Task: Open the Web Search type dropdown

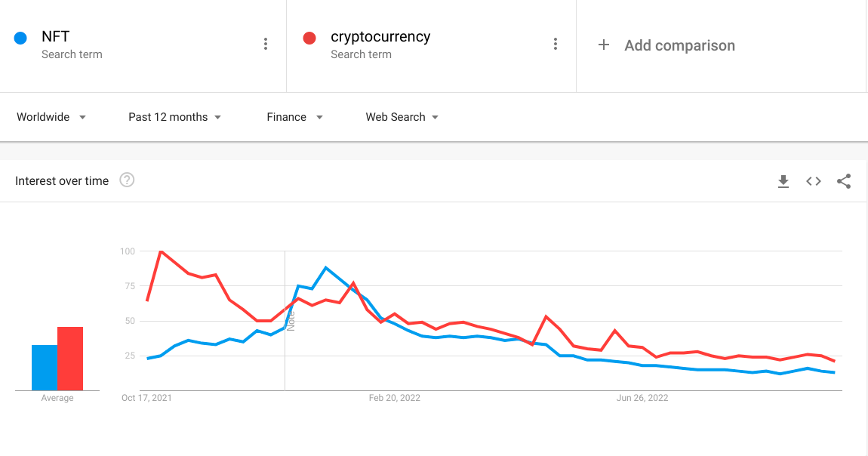Action: click(x=402, y=117)
